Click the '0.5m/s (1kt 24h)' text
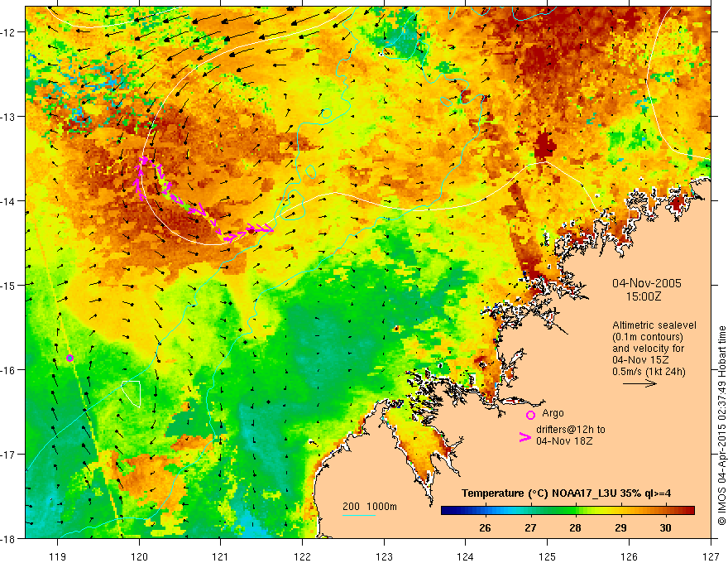Screen dimensions: 728x563 (649, 371)
